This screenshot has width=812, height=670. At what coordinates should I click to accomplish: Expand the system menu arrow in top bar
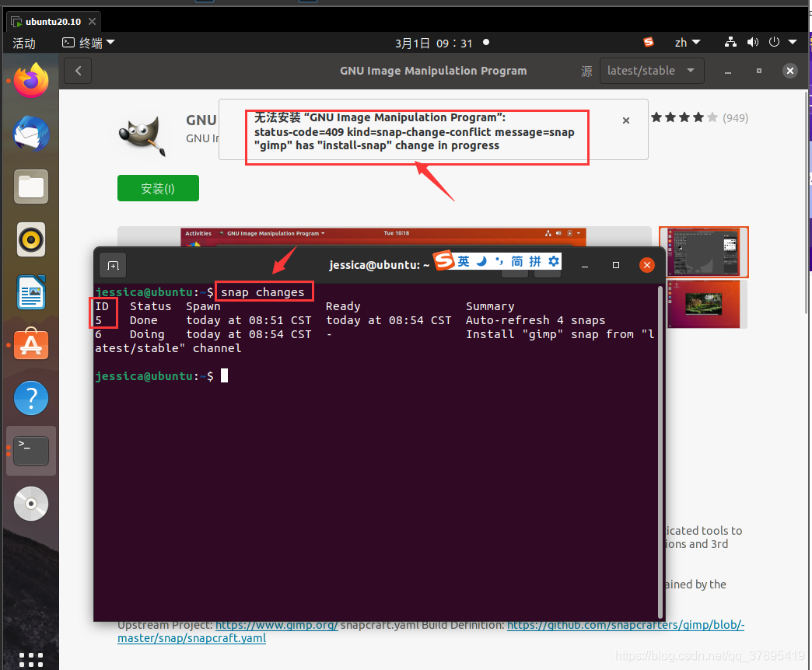tap(793, 43)
